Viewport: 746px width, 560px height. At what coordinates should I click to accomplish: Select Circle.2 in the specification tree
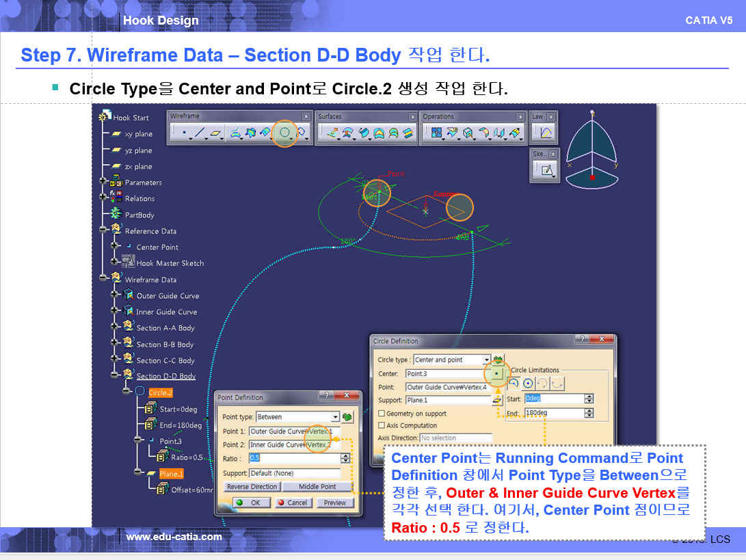pyautogui.click(x=160, y=392)
